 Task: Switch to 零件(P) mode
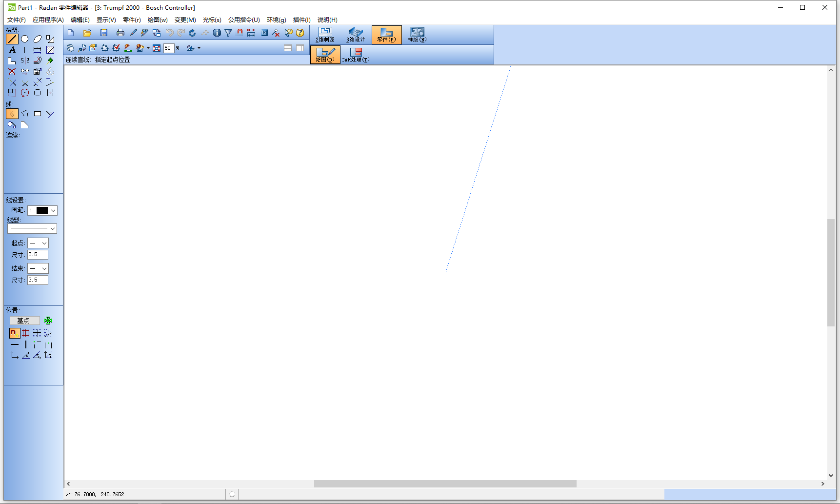pyautogui.click(x=387, y=35)
